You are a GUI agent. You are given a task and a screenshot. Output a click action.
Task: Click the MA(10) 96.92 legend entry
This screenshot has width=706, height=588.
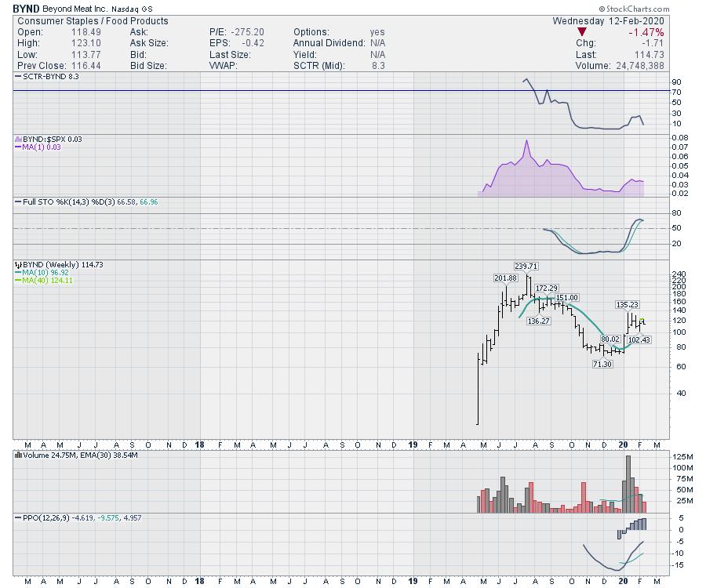45,273
